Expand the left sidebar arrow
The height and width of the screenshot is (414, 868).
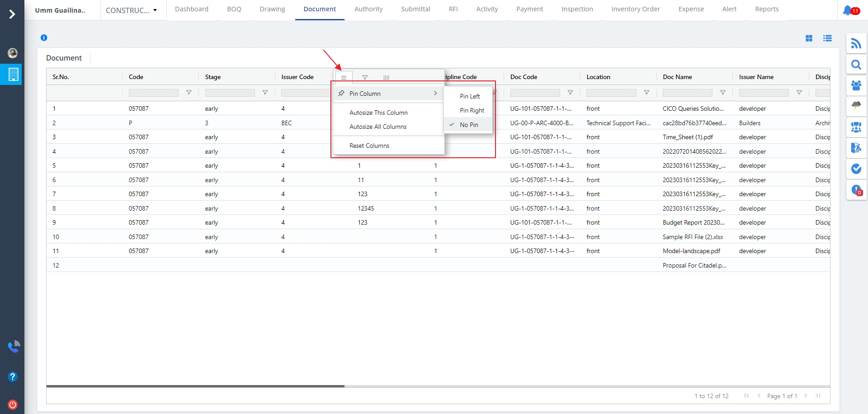(x=12, y=14)
